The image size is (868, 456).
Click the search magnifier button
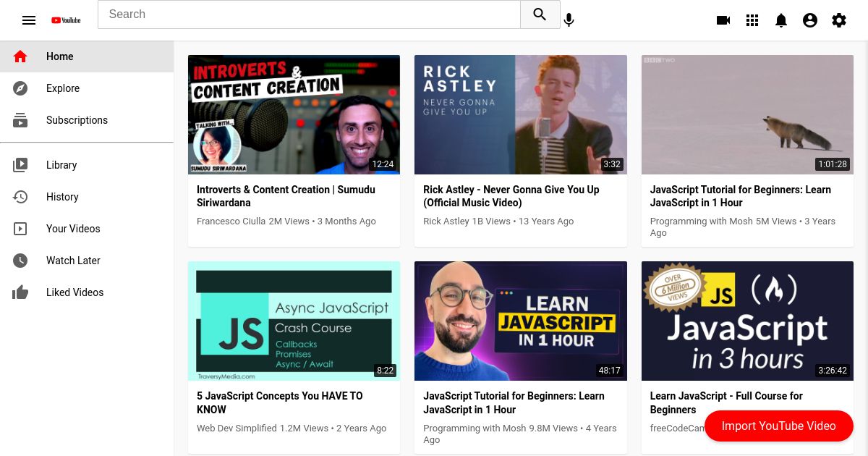540,14
